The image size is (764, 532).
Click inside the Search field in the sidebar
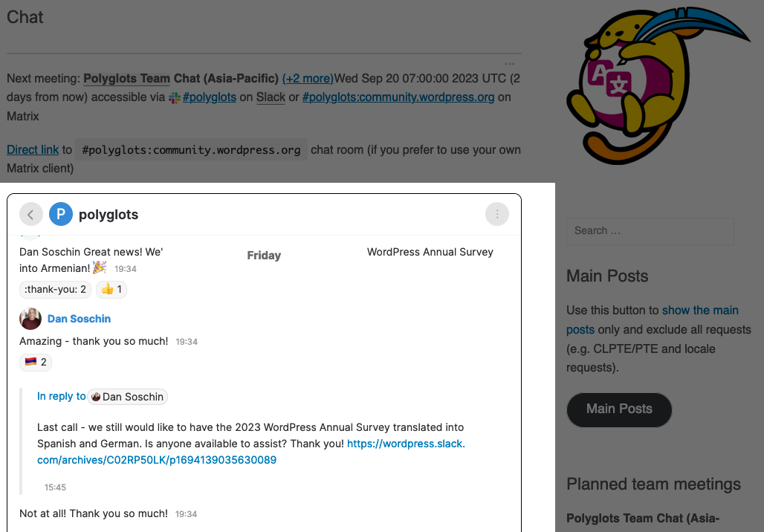pos(650,231)
